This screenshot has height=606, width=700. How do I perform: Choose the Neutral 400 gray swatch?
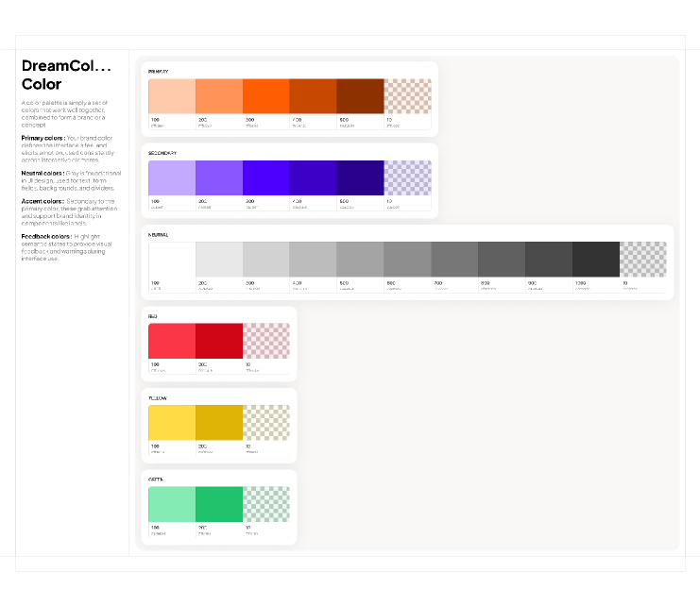click(313, 260)
